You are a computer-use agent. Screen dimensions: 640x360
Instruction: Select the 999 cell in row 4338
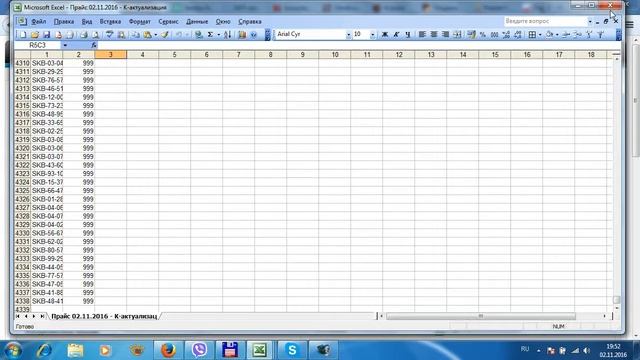point(79,301)
